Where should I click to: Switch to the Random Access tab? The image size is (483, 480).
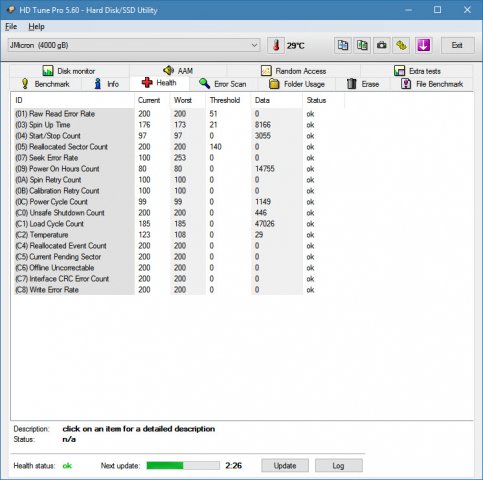click(x=294, y=71)
